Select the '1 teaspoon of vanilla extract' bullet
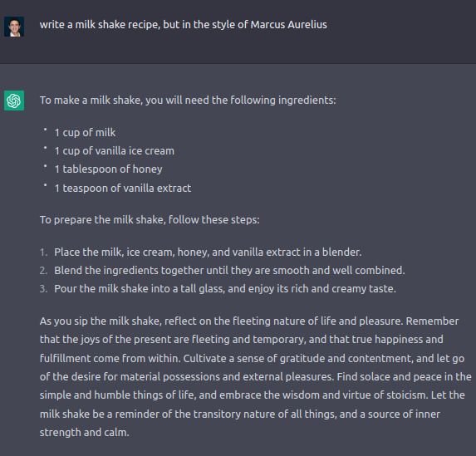 pos(123,188)
